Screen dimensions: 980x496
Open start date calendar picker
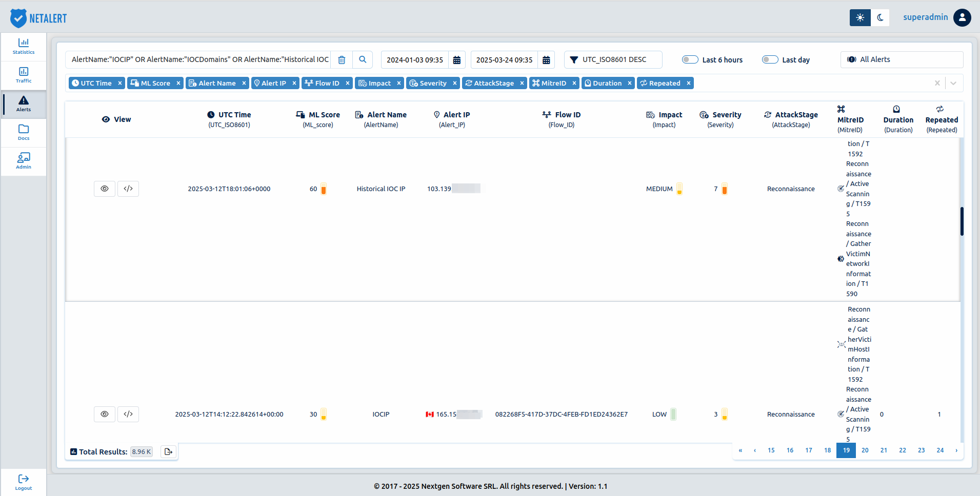[x=457, y=60]
